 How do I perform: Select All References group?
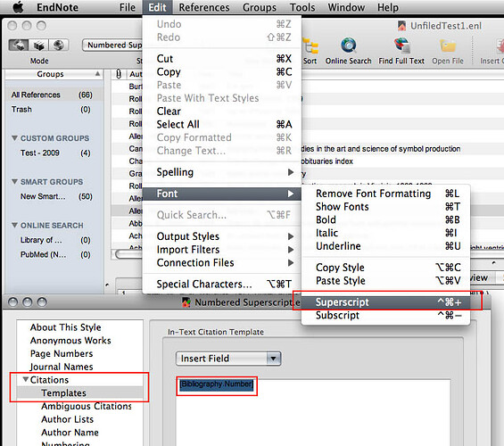(x=54, y=95)
